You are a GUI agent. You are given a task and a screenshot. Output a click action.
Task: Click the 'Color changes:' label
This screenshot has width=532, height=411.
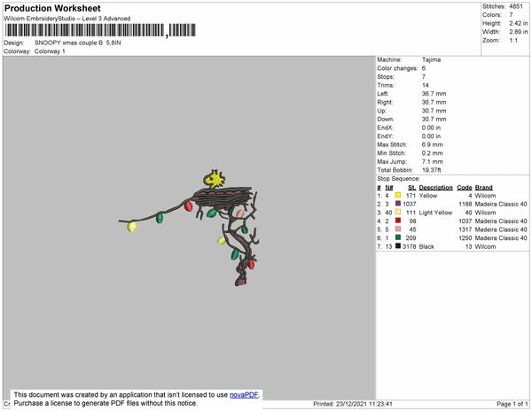(x=397, y=68)
